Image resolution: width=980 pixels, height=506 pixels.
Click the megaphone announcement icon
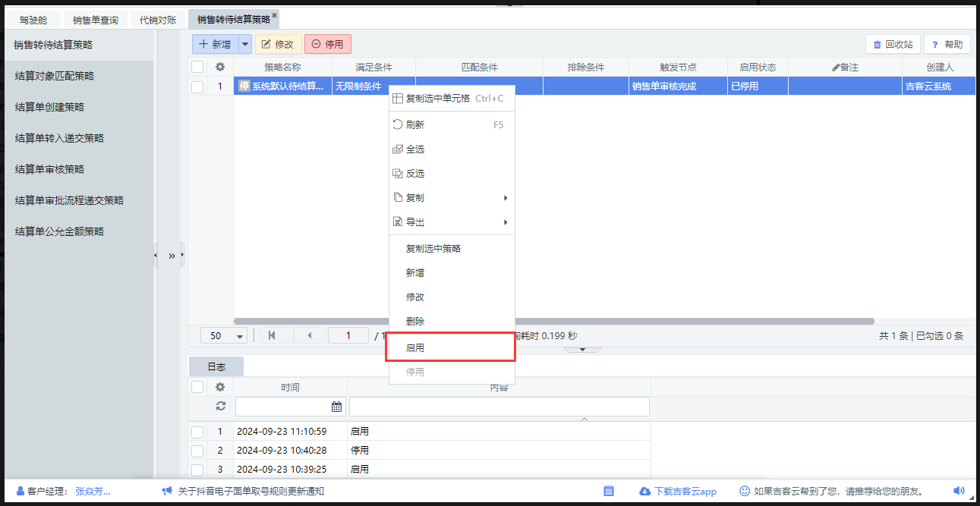[x=167, y=491]
